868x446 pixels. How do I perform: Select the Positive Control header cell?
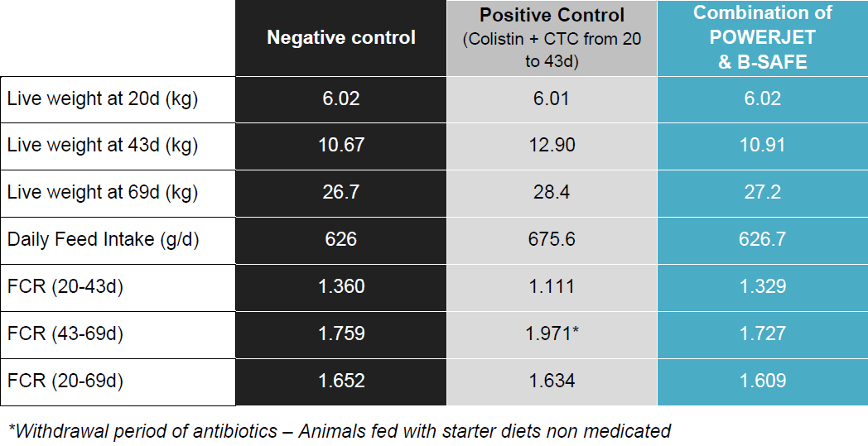[552, 38]
